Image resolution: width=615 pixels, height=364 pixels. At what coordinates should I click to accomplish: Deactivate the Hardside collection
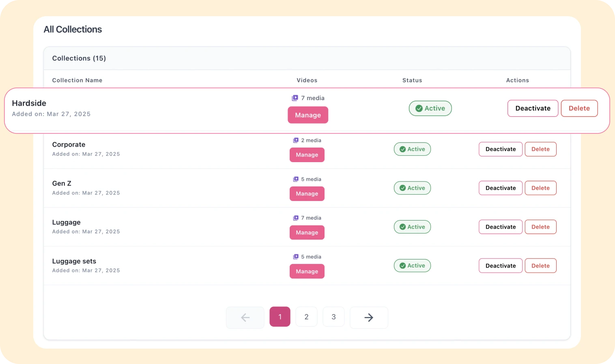click(x=533, y=108)
